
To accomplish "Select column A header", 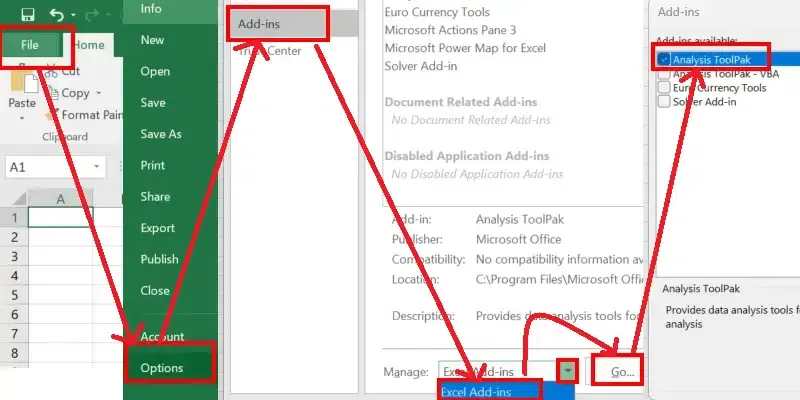I will pos(61,198).
